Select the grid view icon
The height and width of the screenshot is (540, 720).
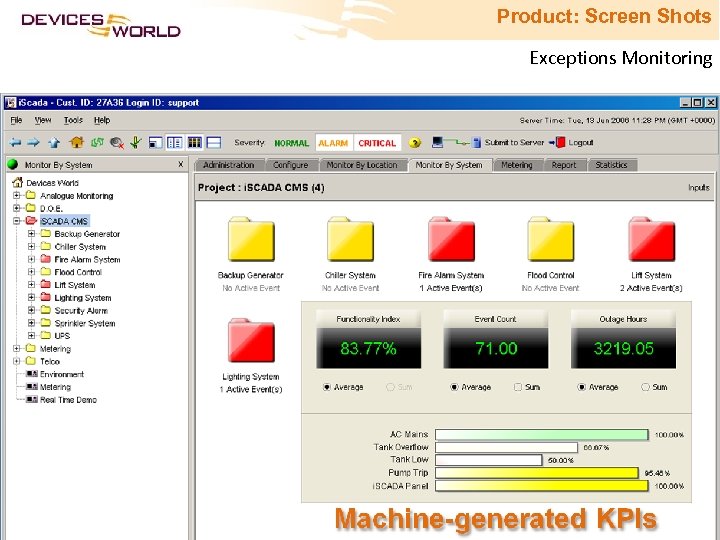[195, 143]
